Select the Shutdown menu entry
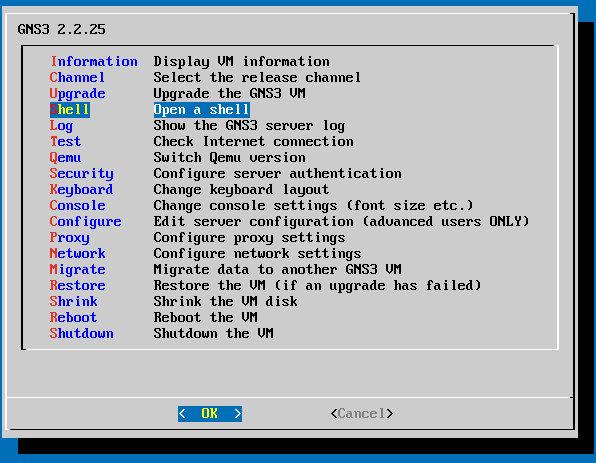Screen dimensions: 596x463 pyautogui.click(x=82, y=333)
